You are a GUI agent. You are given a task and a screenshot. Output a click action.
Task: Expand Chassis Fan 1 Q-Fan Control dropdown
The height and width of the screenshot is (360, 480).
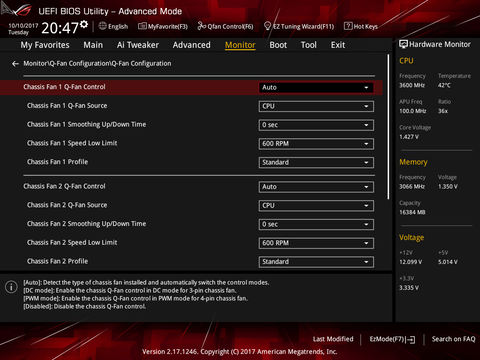coord(316,87)
